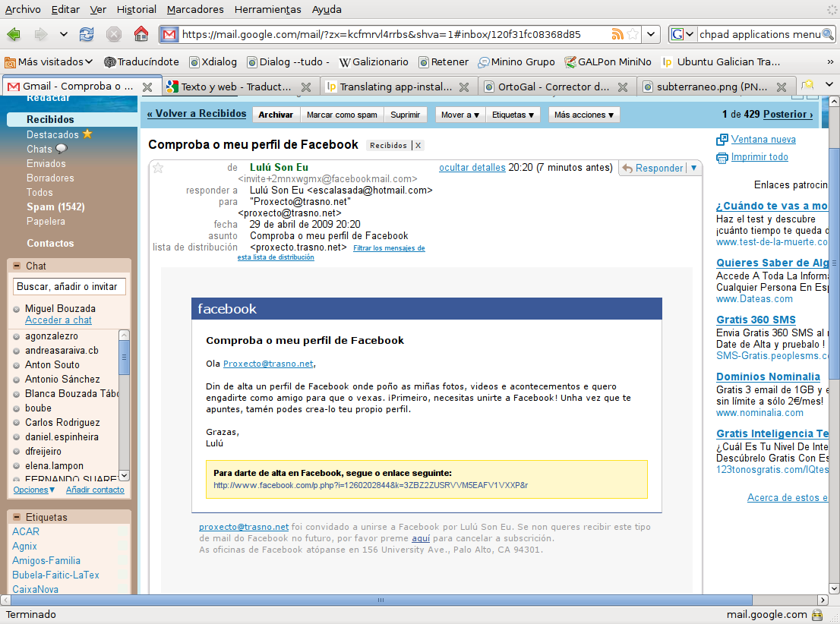Viewport: 840px width, 624px height.
Task: Click the stop loading icon
Action: (114, 35)
